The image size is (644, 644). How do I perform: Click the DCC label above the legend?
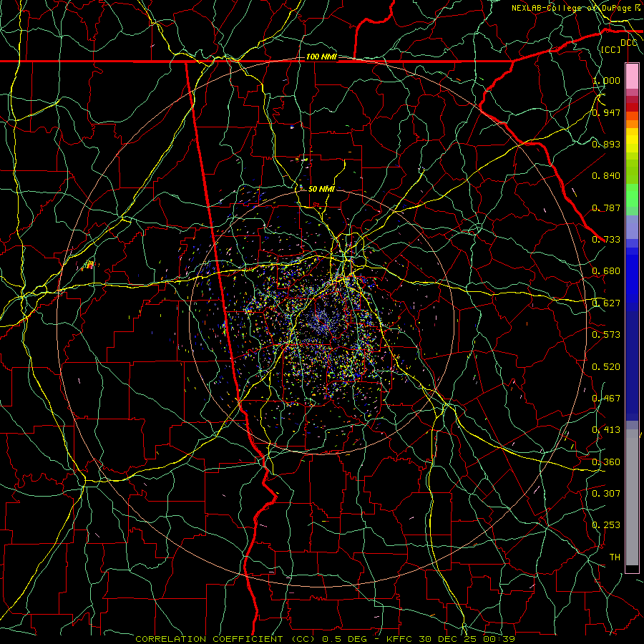[629, 42]
